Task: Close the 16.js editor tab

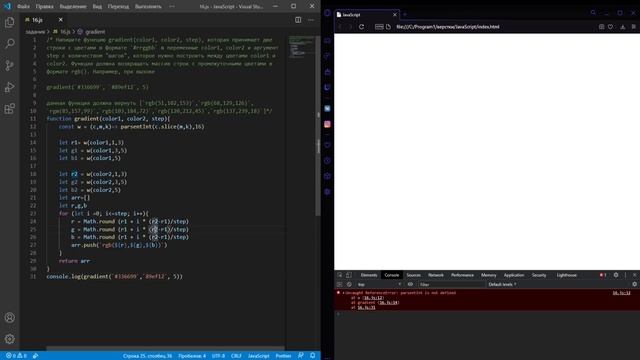Action: click(x=60, y=20)
